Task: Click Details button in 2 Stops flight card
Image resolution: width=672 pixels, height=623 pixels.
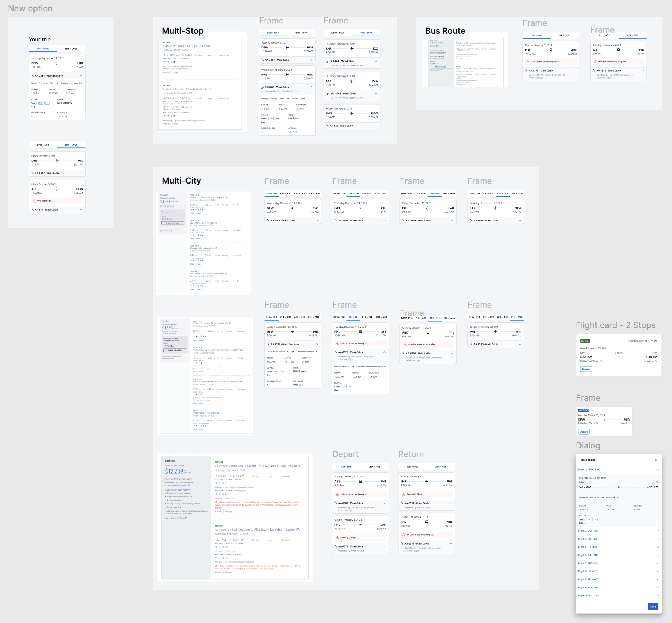Action: 586,369
